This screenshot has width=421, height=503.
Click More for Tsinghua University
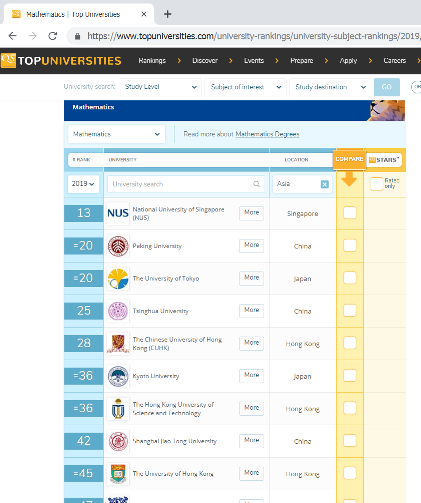251,310
